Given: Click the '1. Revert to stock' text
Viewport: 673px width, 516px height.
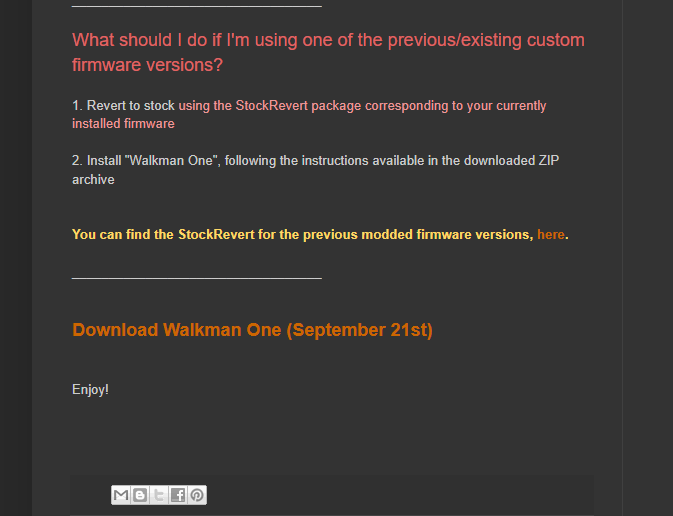Looking at the screenshot, I should [x=123, y=106].
